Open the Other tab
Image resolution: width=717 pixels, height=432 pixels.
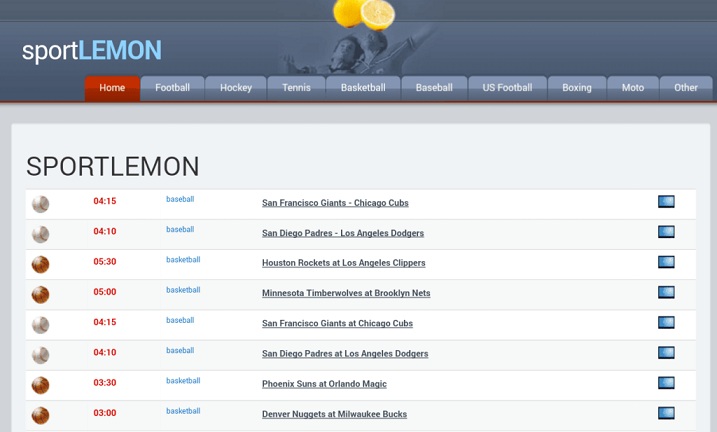[x=686, y=88]
